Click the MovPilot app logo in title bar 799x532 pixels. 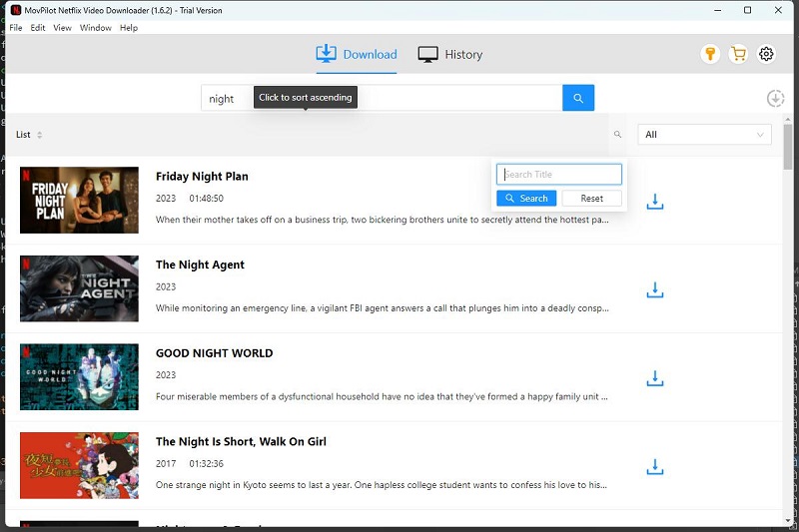tap(16, 10)
